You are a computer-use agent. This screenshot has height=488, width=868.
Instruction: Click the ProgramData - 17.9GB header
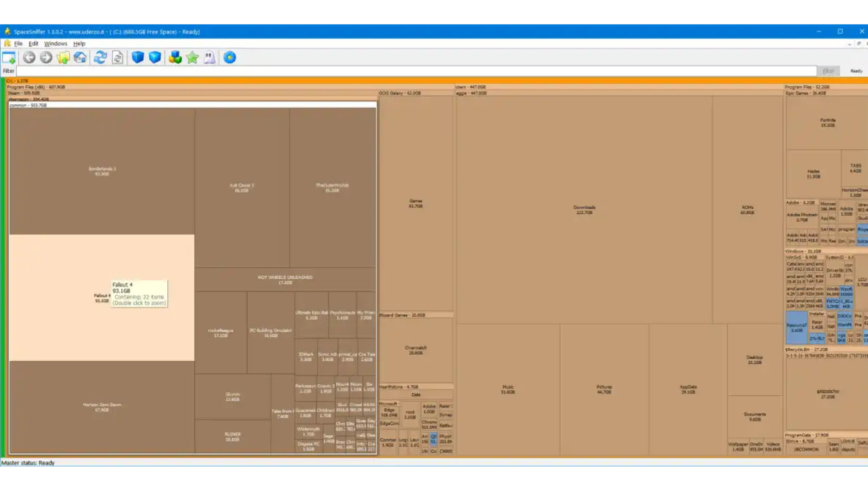pos(826,435)
